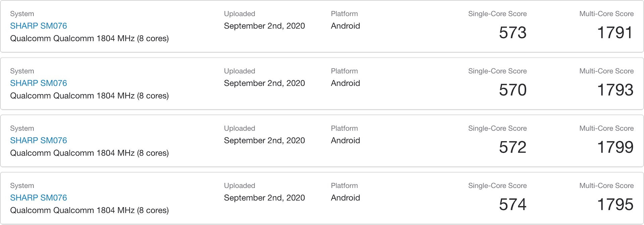
Task: Open the SHARP SM076 result scoring 572
Action: [39, 140]
